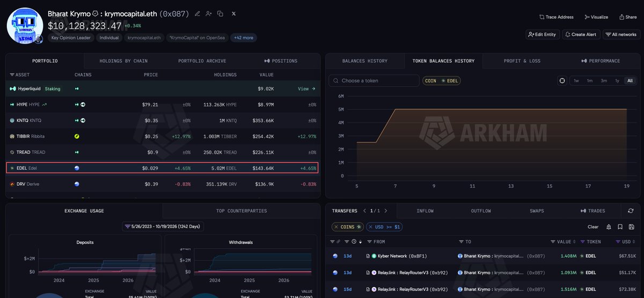The width and height of the screenshot is (644, 298).
Task: Click the KNTQ token icon
Action: tap(13, 120)
